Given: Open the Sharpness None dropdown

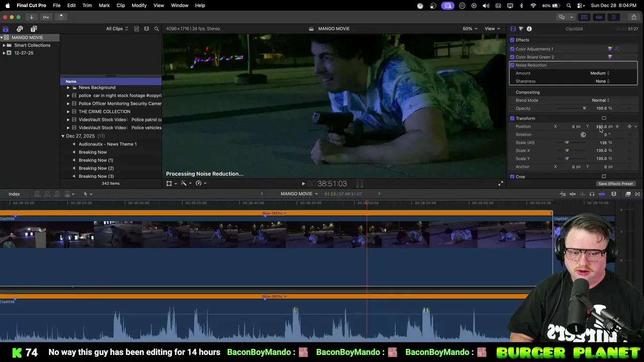Looking at the screenshot, I should pyautogui.click(x=602, y=81).
